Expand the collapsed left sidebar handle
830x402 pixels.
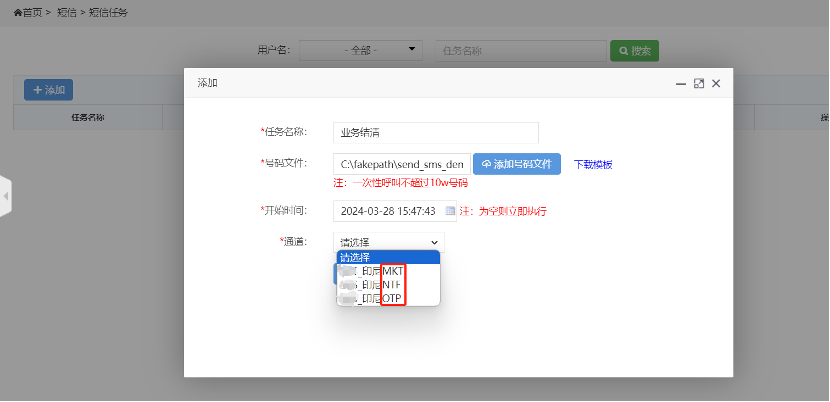pyautogui.click(x=5, y=196)
